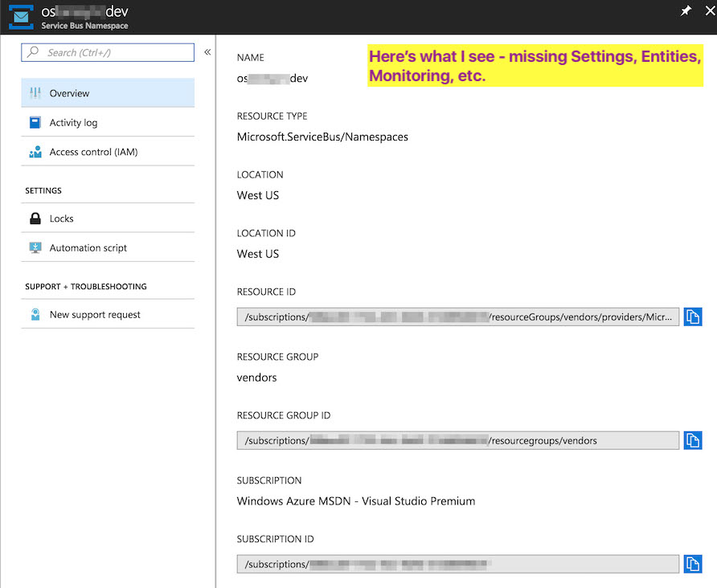The image size is (717, 588).
Task: Click the Access control people icon
Action: pyautogui.click(x=35, y=152)
